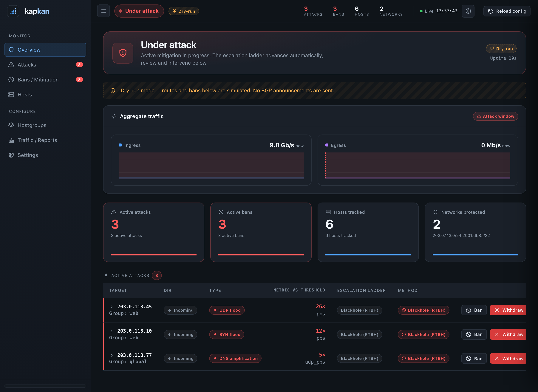Screen dimensions: 538x392
Task: Click the Under attack status pill in top bar
Action: coord(139,11)
